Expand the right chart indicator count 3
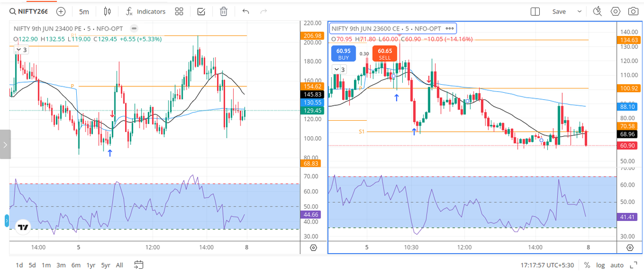Screen dimensions: 644x273 tap(339, 70)
